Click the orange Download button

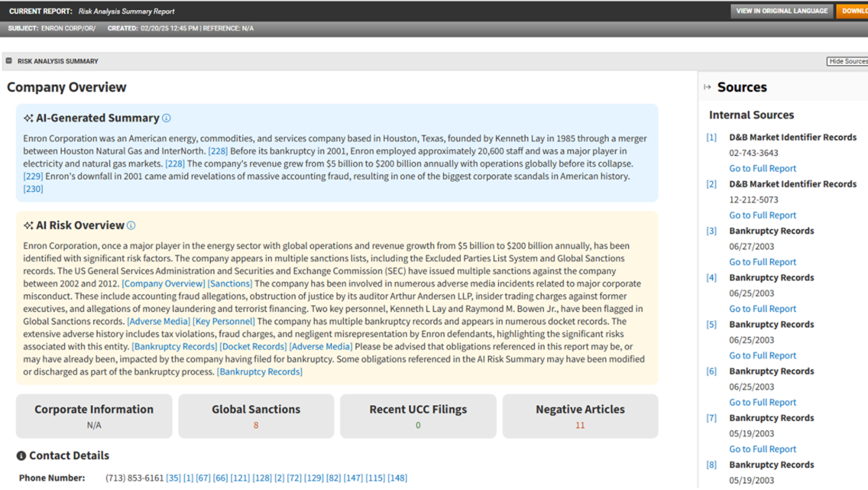[x=854, y=11]
